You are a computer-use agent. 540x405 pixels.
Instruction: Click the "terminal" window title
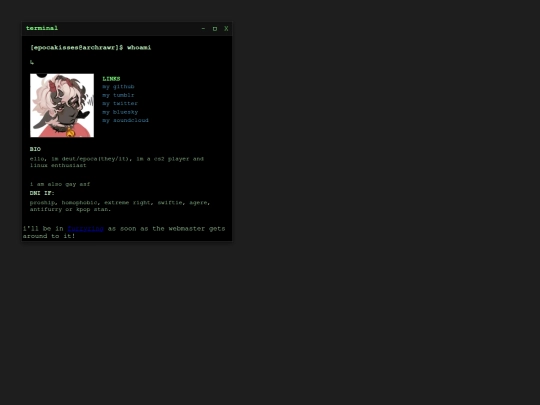coord(42,28)
